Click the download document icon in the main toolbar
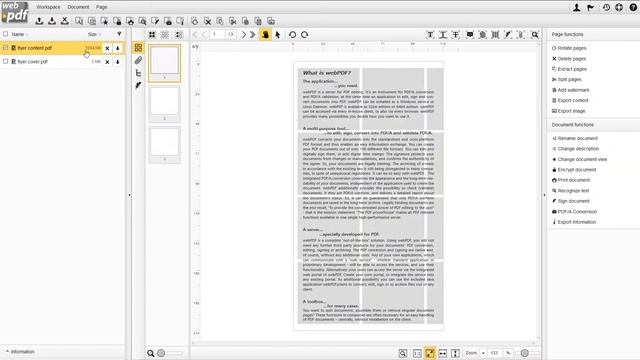 (x=52, y=21)
